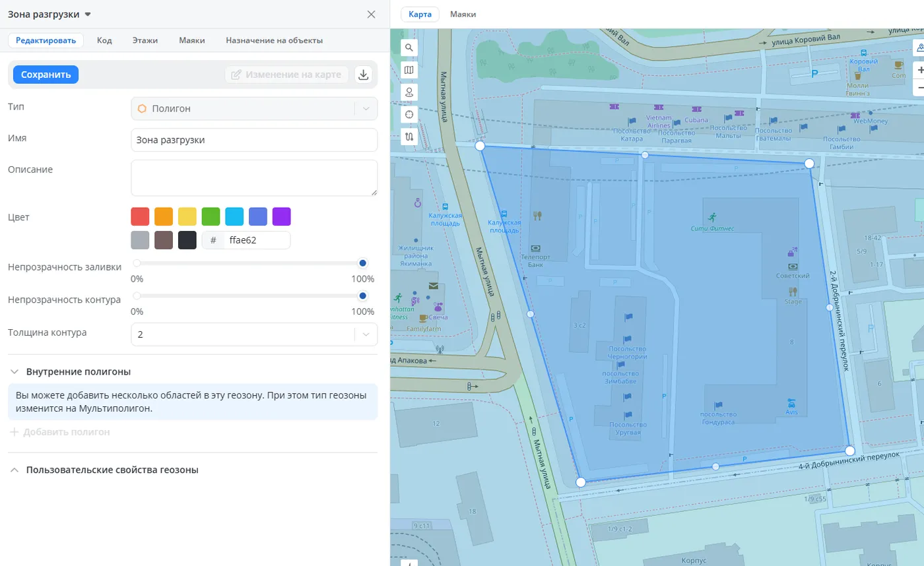The image size is (924, 566).
Task: Switch to the Этажи tab
Action: coord(145,40)
